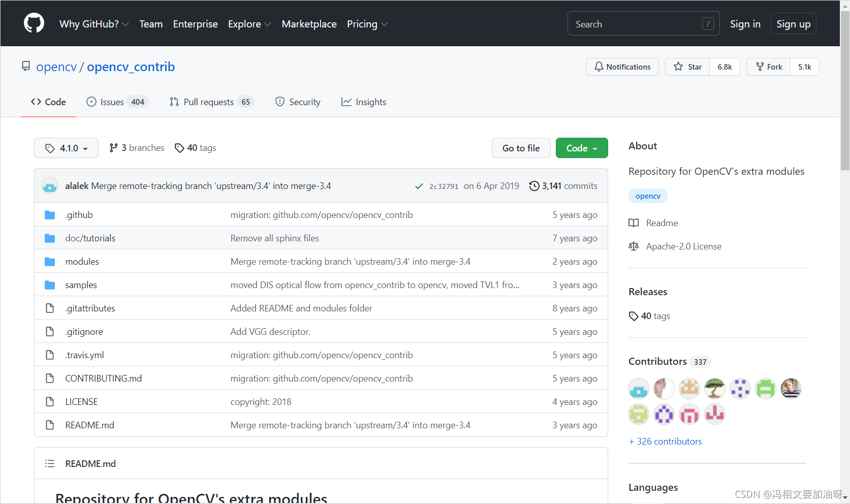Click the 6.8k stargazers count

point(725,67)
